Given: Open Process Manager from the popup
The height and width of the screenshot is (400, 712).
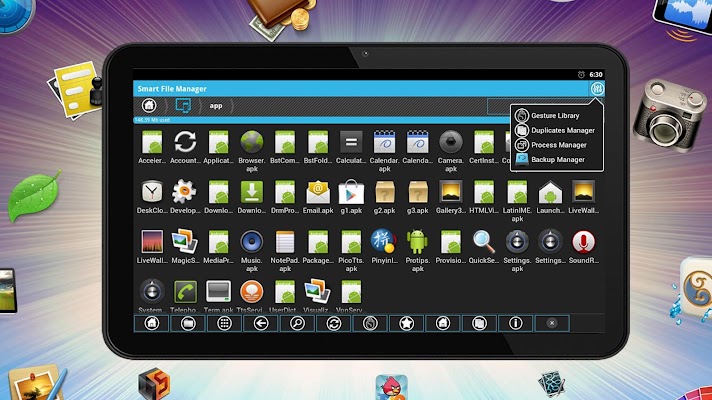Looking at the screenshot, I should coord(557,145).
